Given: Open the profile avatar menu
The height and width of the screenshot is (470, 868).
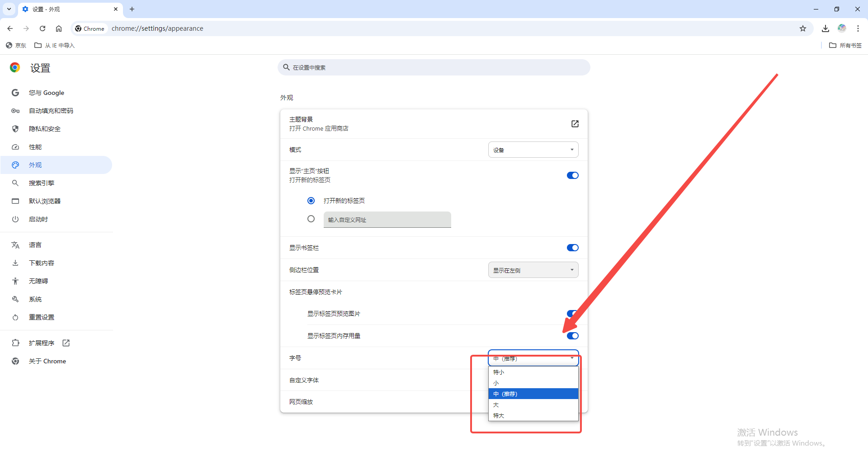Looking at the screenshot, I should 842,28.
